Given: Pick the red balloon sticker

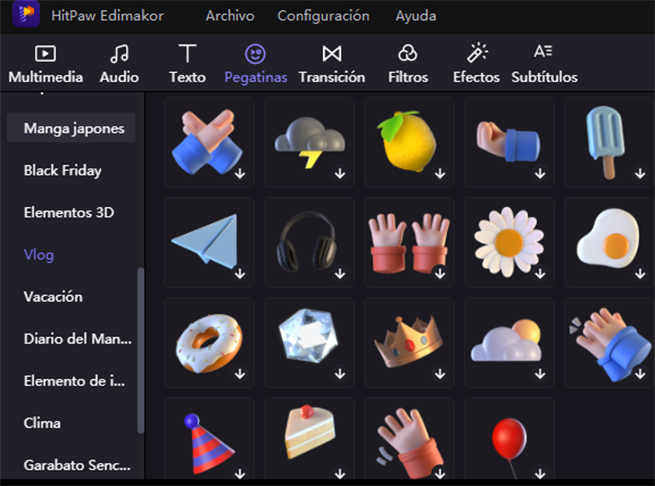Looking at the screenshot, I should 509,439.
